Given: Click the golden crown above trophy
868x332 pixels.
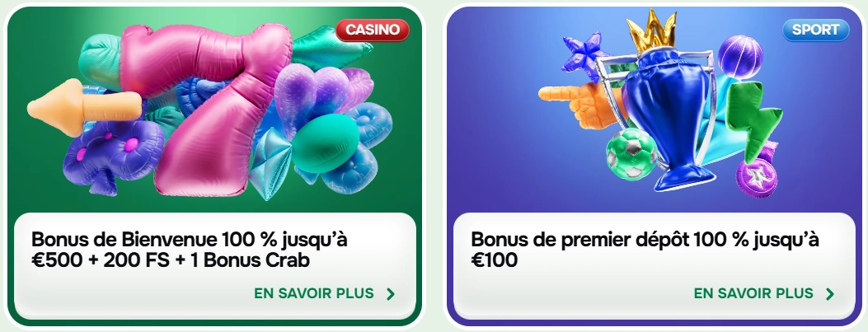Looking at the screenshot, I should tap(651, 30).
